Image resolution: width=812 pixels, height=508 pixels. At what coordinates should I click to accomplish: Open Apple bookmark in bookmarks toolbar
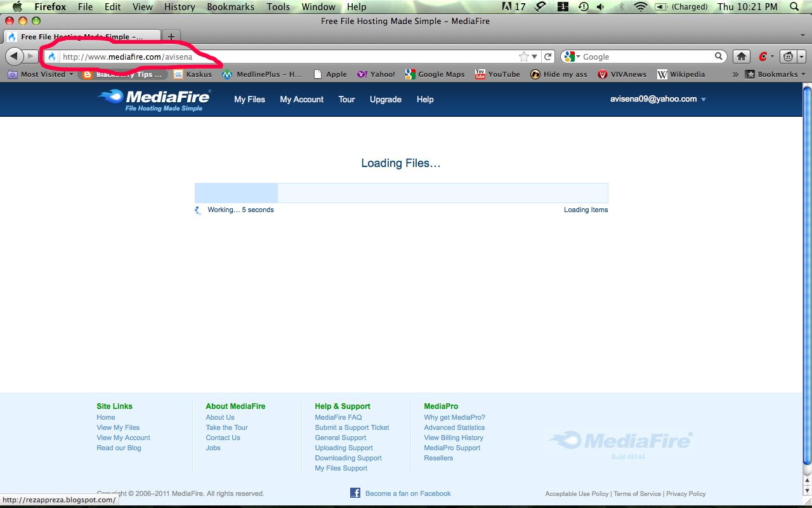tap(331, 74)
